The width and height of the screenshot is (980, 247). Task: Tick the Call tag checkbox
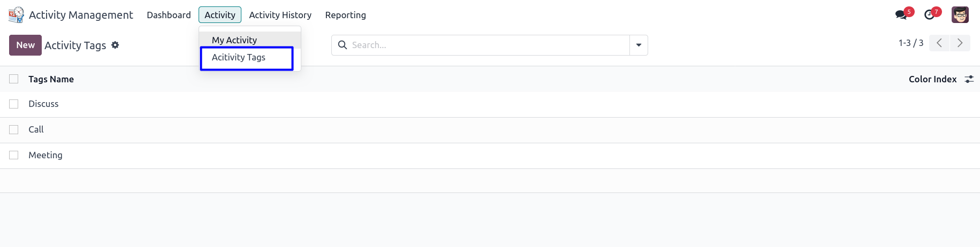[x=14, y=130]
